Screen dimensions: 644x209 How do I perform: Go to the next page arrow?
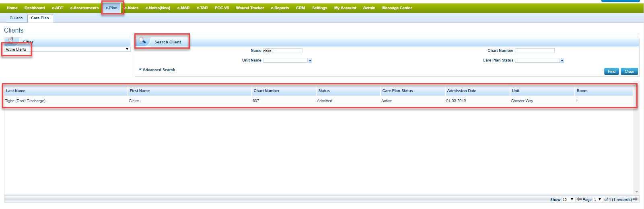635,199
